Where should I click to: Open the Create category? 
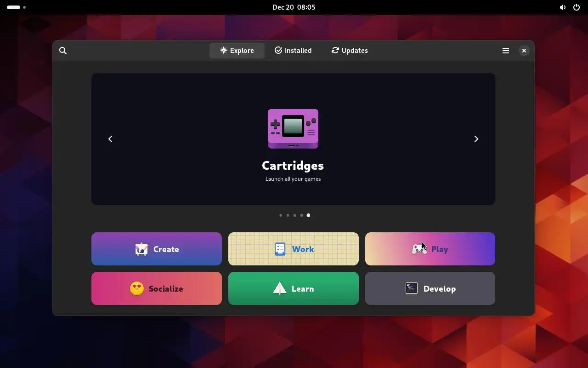tap(157, 249)
